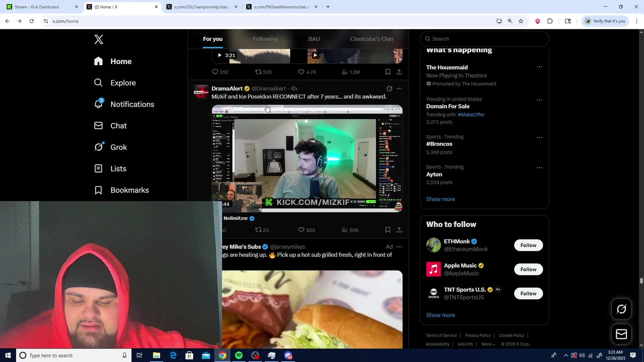Follow ETHMonk
The height and width of the screenshot is (362, 644).
pos(528,245)
